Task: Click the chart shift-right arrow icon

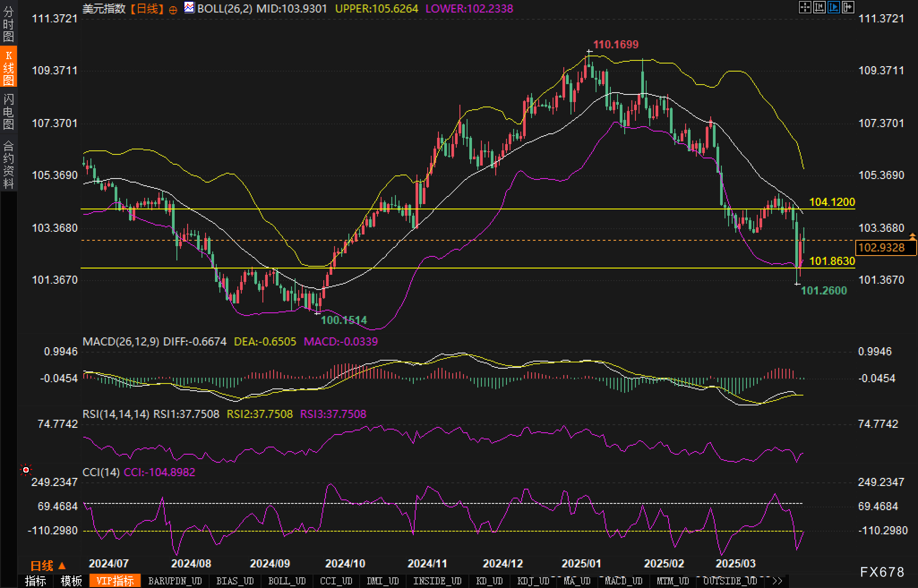Action: pos(848,8)
